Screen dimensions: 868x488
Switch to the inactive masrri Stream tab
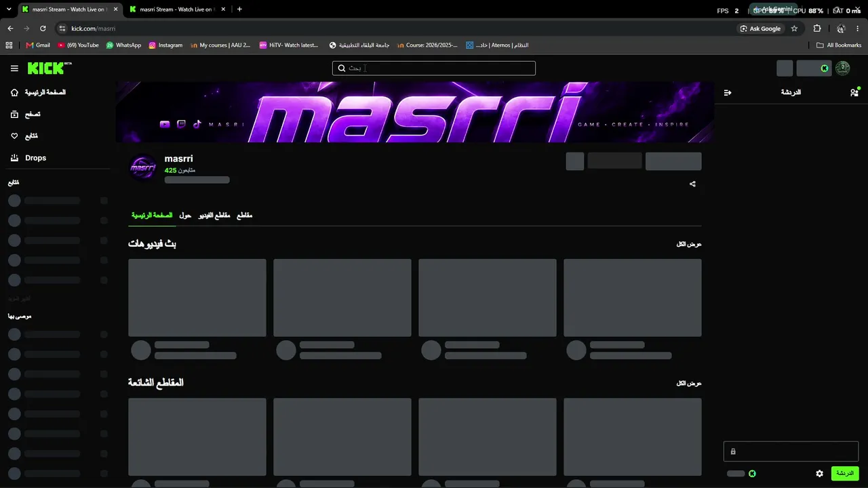pyautogui.click(x=176, y=9)
